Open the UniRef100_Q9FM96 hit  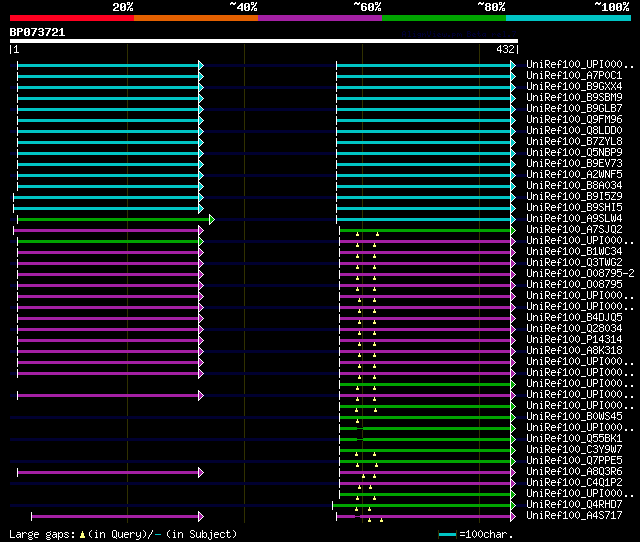575,119
